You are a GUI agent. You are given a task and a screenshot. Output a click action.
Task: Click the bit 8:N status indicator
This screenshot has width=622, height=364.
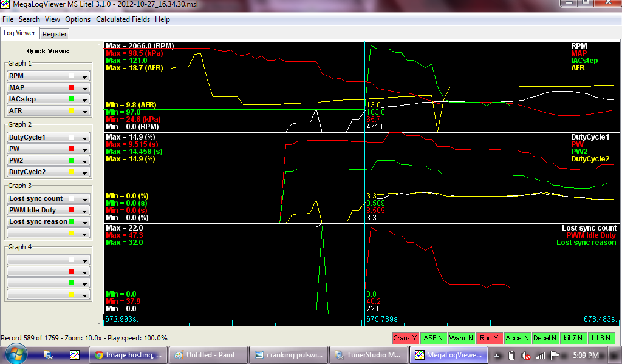pyautogui.click(x=601, y=338)
